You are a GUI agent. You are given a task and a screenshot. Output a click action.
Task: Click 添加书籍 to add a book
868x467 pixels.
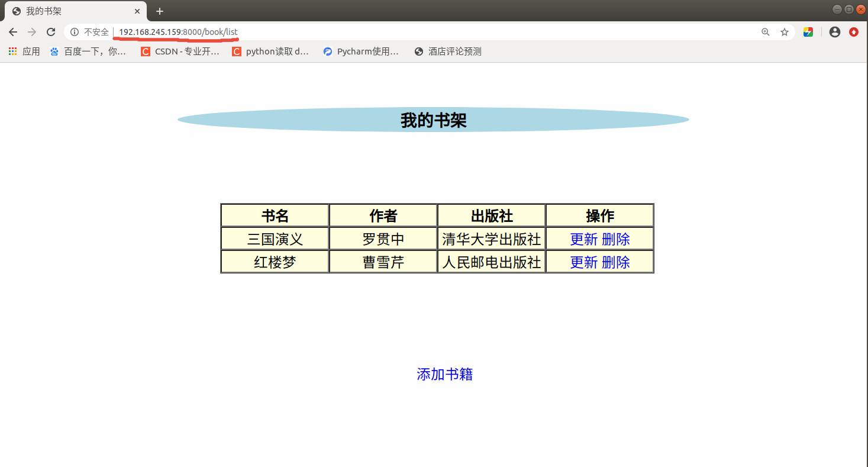pos(444,374)
